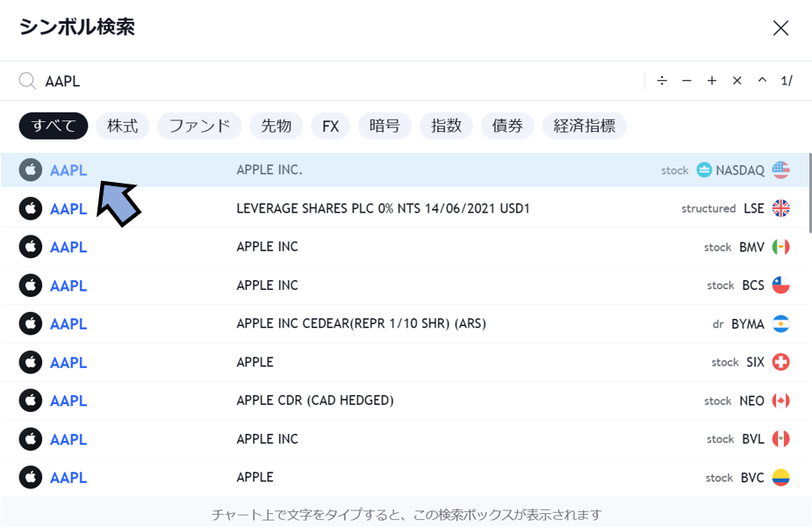Select the すべて filter tab
Viewport: 812px width, 528px height.
pos(54,126)
